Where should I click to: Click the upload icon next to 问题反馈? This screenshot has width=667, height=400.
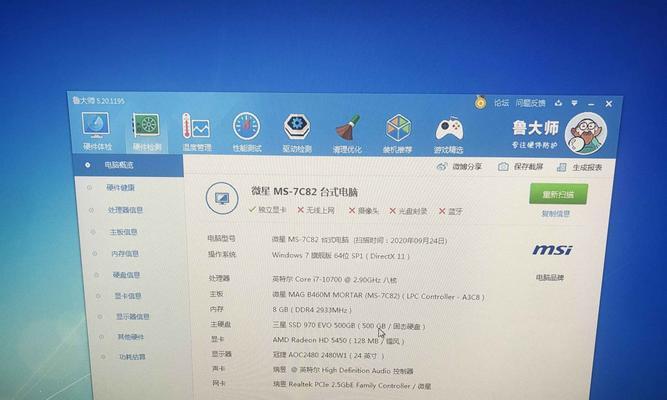point(558,103)
